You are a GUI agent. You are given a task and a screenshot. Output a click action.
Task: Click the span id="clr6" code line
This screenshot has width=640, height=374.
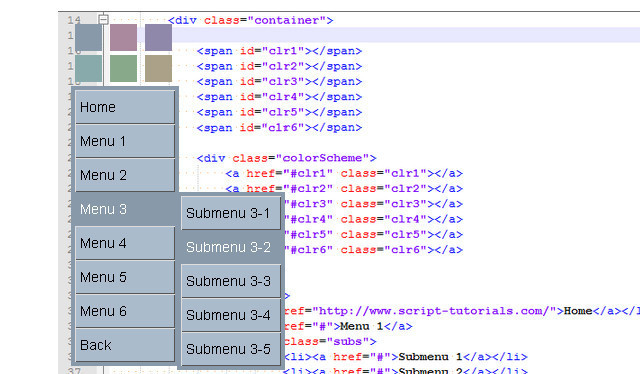coord(279,127)
